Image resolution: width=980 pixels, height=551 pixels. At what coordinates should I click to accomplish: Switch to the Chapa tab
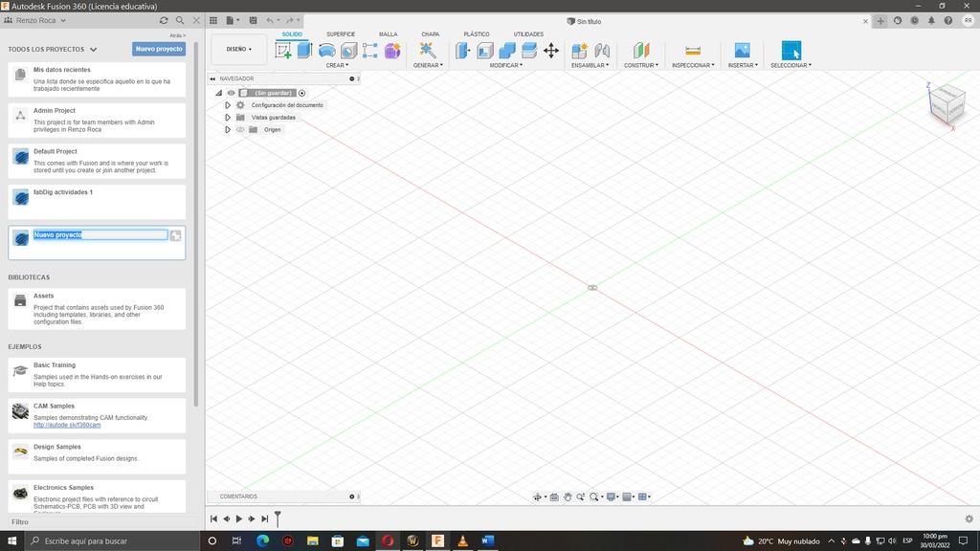click(430, 34)
